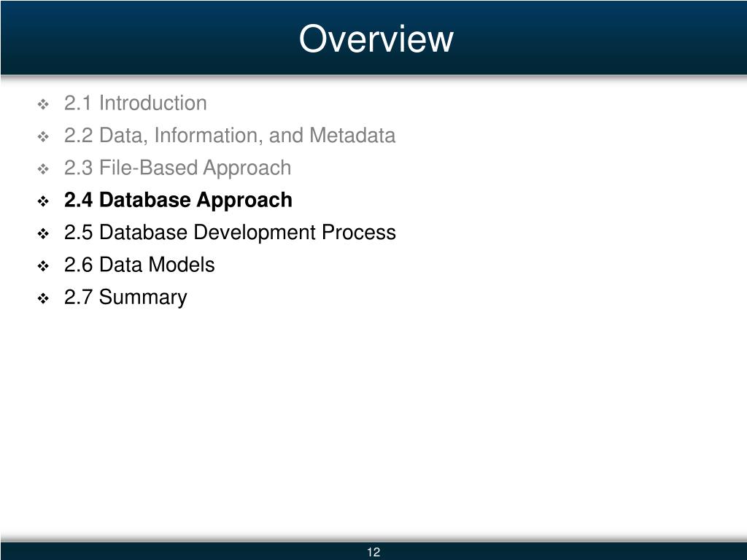Click the bullet icon beside 2.2 Data, Information
The width and height of the screenshot is (747, 560).
click(x=43, y=136)
